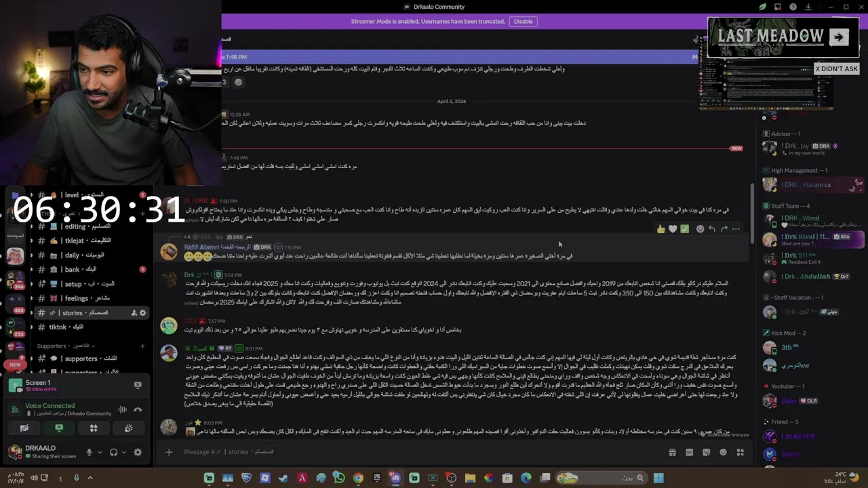The image size is (868, 488).
Task: Click the green leaf icon in title bar
Action: pos(763,7)
